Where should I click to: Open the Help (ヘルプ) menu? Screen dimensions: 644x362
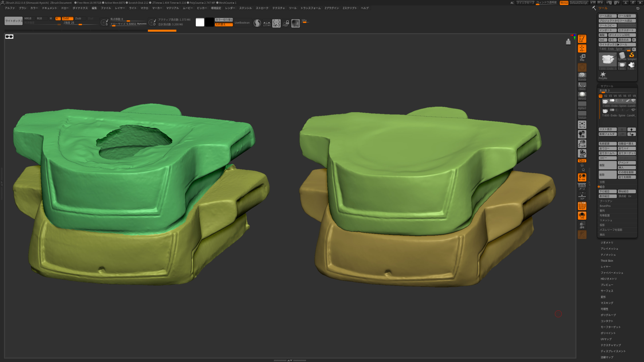pyautogui.click(x=365, y=8)
